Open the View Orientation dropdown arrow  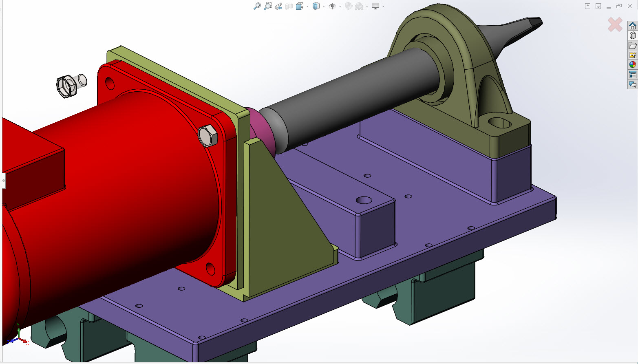point(307,6)
